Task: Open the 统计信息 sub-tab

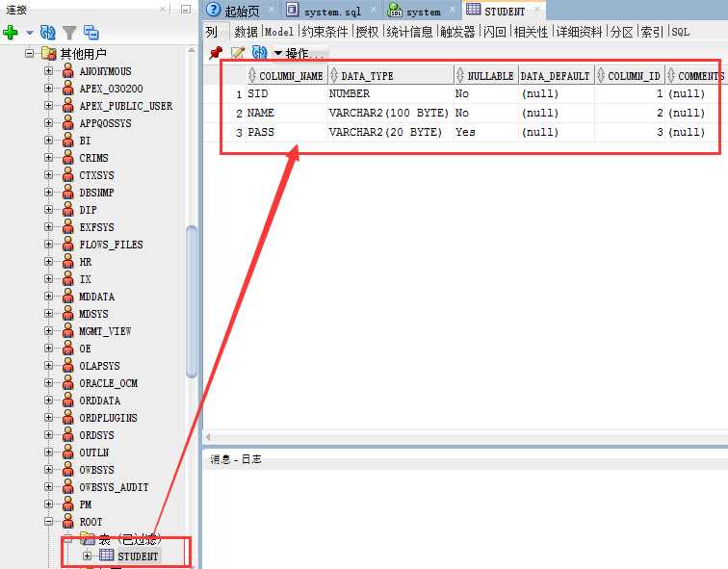Action: (409, 32)
